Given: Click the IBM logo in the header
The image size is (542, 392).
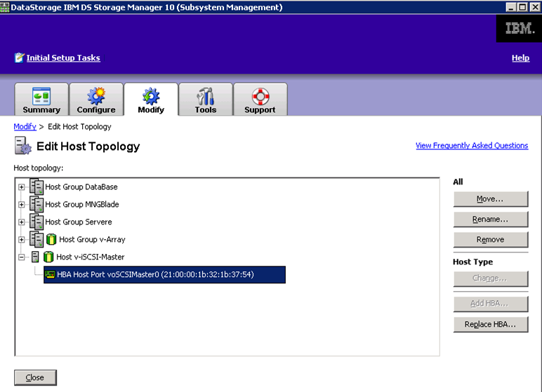Looking at the screenshot, I should (519, 29).
